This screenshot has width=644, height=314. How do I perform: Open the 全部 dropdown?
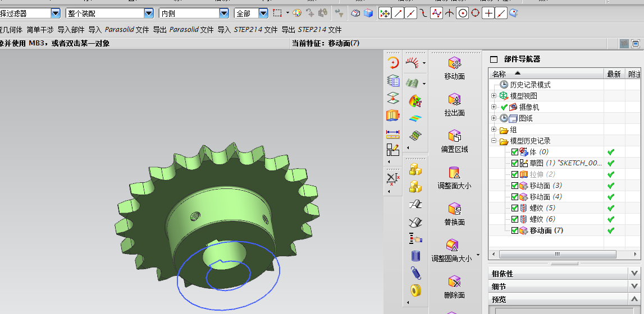[263, 13]
